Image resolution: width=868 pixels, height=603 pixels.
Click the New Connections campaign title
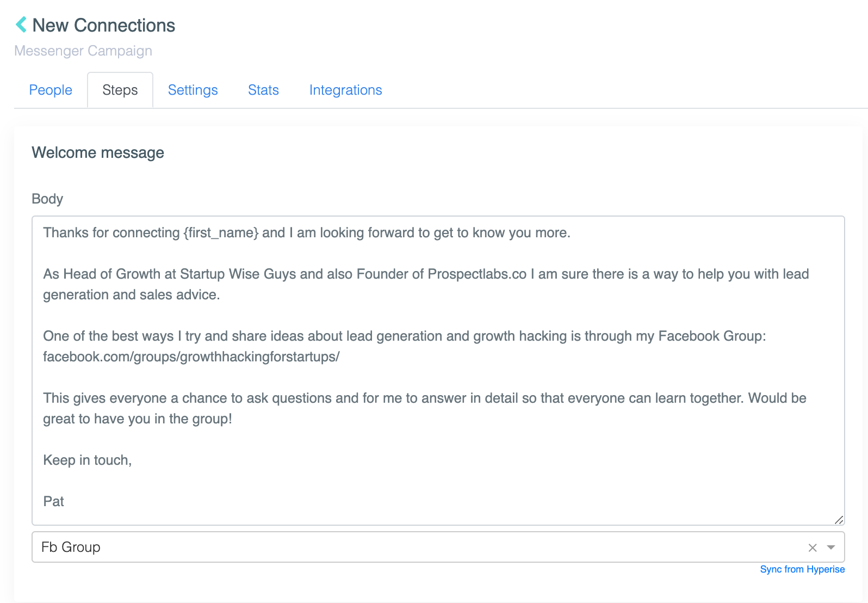[x=104, y=25]
